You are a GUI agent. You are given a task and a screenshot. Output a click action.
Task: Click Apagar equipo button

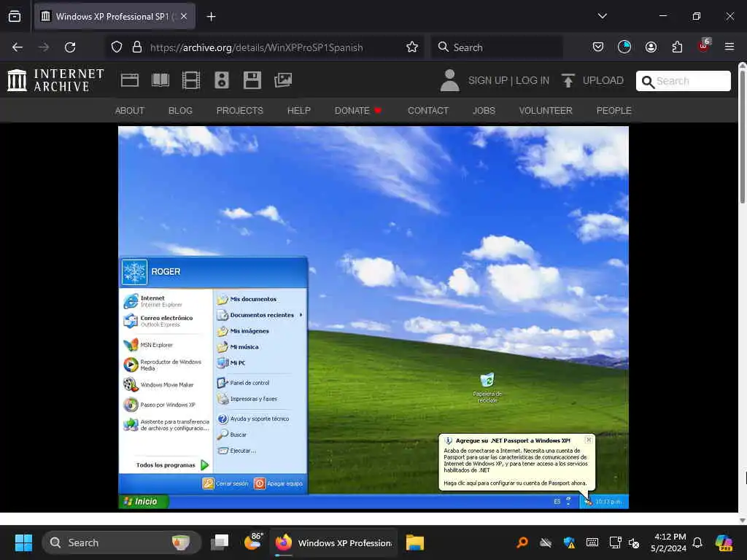[279, 484]
